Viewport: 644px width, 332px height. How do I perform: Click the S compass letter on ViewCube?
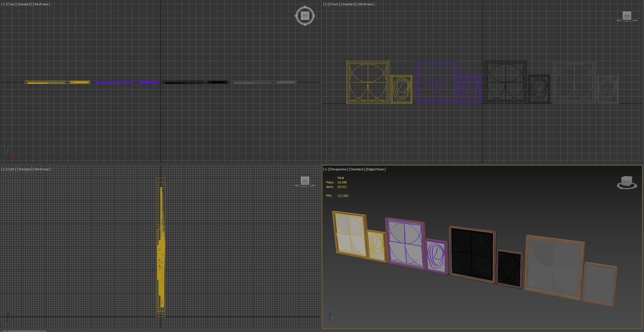(305, 25)
